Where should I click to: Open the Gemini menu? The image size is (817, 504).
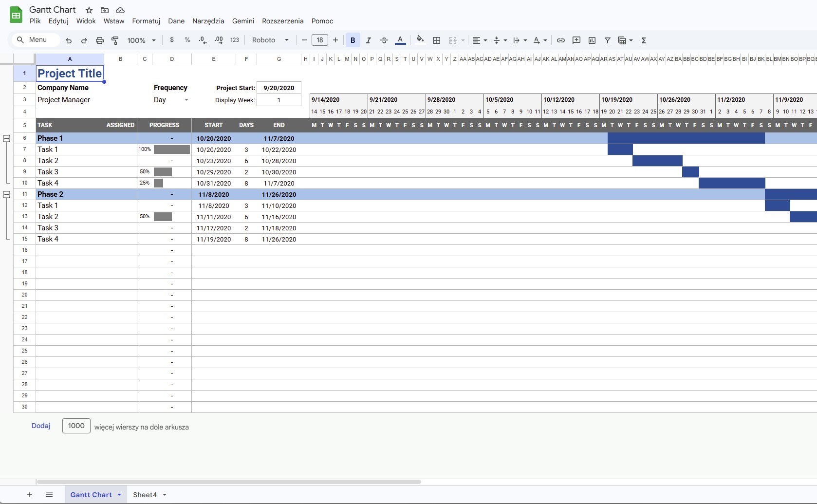click(x=243, y=21)
